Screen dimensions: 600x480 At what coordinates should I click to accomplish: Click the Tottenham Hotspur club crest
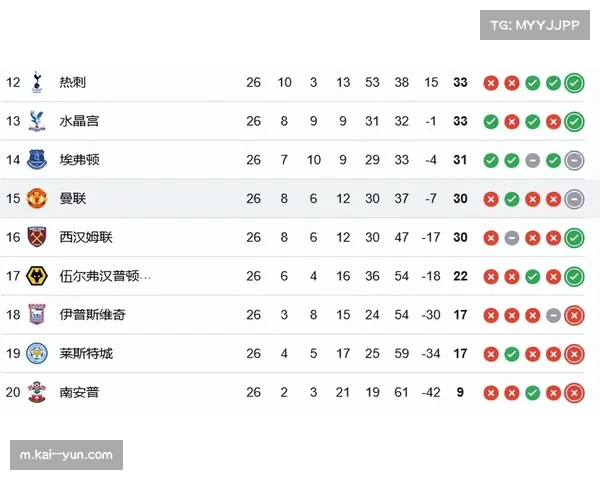(38, 82)
